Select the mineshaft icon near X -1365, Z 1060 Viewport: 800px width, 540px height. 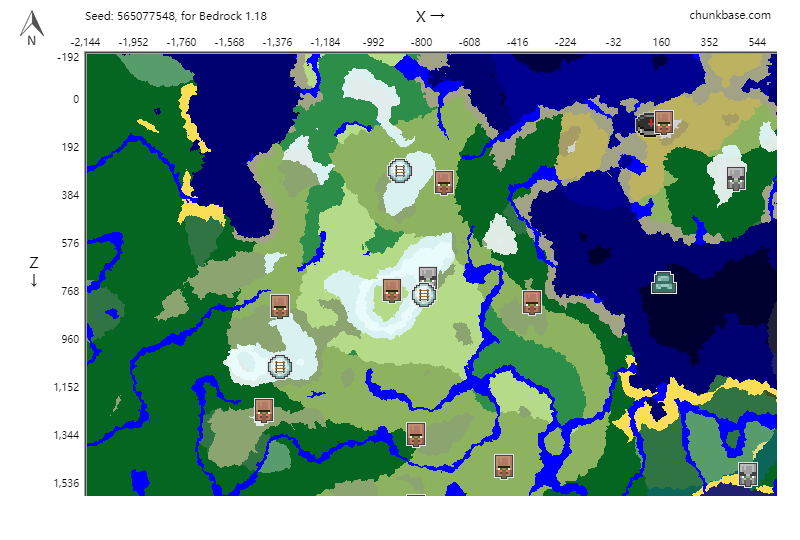point(280,366)
